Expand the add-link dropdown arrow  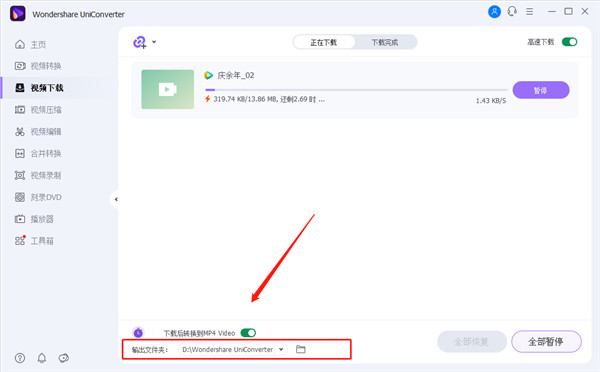(x=154, y=42)
